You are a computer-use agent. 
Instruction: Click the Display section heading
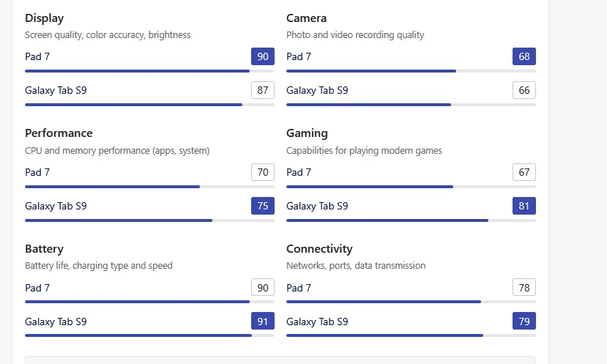tap(44, 18)
